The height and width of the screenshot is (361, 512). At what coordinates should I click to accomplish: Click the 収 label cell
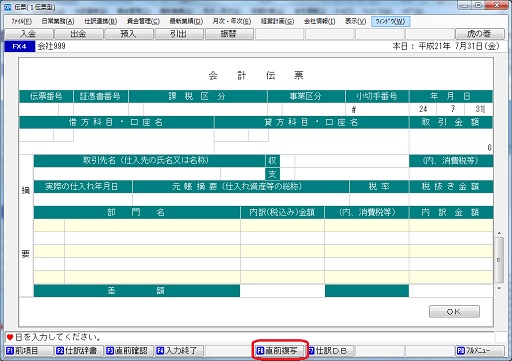(272, 161)
